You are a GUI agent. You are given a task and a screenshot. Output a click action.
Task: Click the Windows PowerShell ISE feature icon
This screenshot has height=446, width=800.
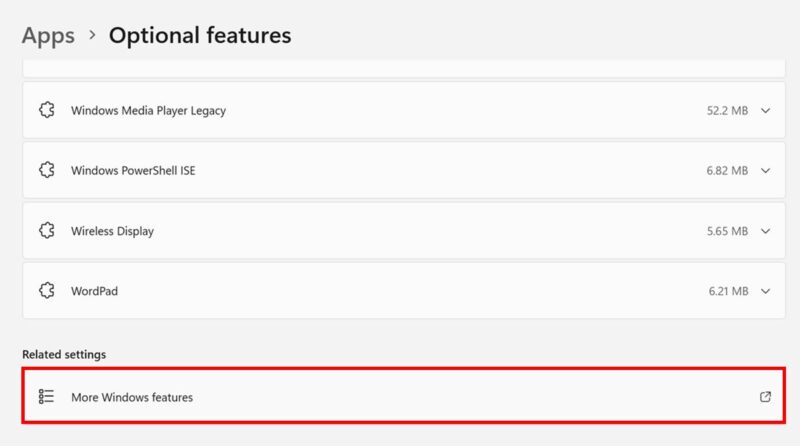coord(46,170)
